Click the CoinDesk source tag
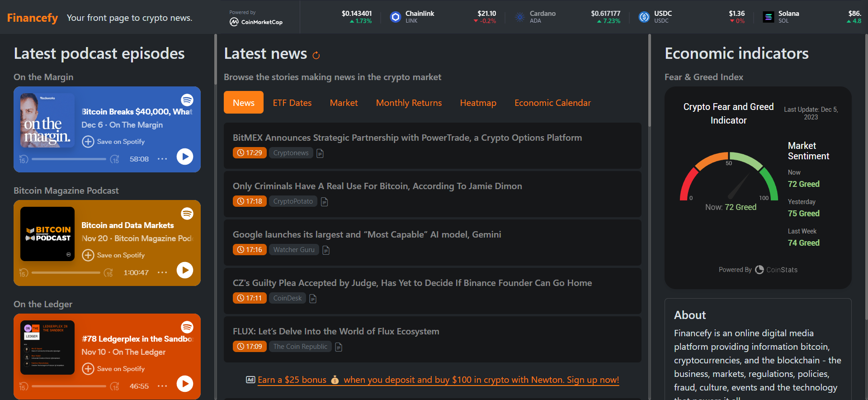 pos(288,298)
